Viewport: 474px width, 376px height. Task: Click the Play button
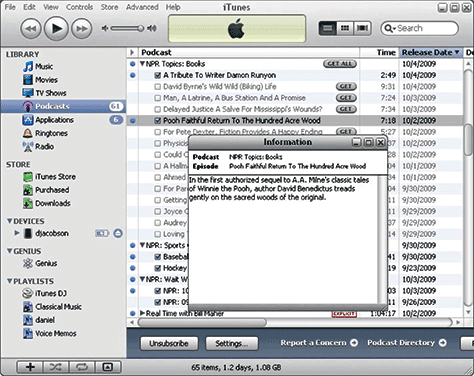coord(56,29)
